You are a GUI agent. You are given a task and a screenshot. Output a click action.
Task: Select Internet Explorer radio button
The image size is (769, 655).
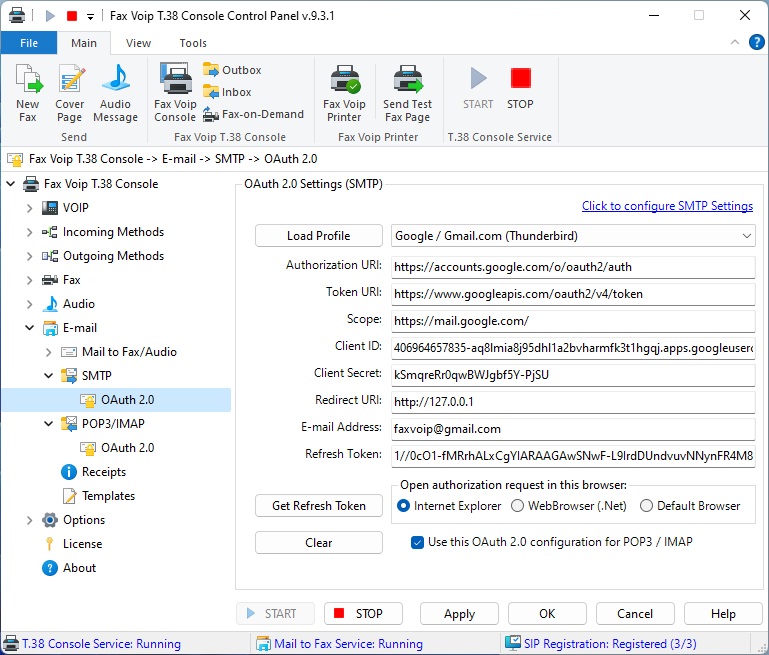(403, 506)
